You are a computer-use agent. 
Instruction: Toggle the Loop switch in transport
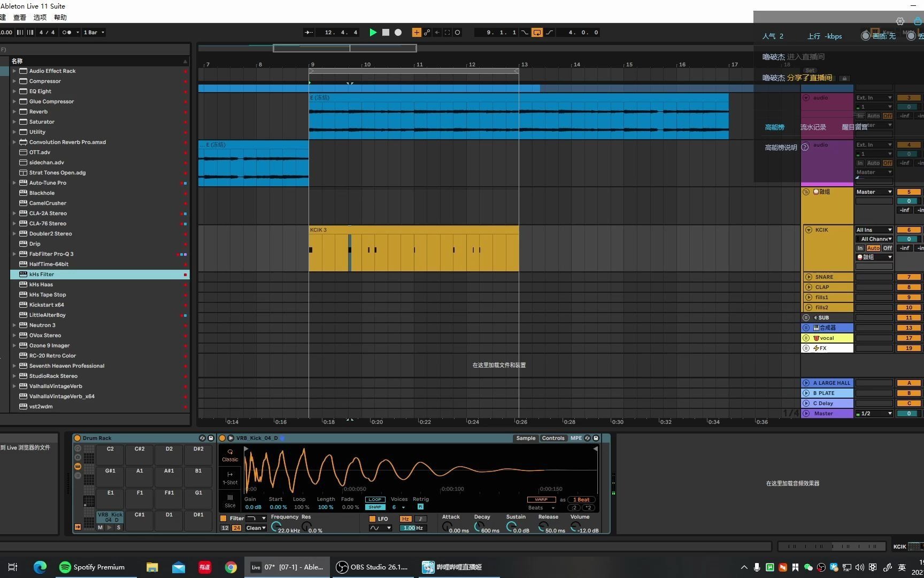[x=537, y=33]
